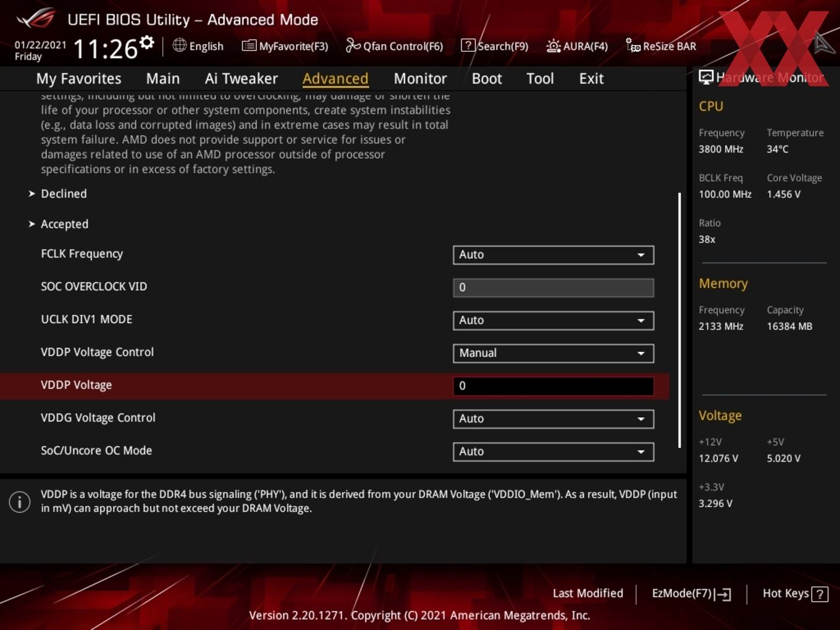This screenshot has height=630, width=840.
Task: Open the clock settings gear icon
Action: click(x=146, y=43)
